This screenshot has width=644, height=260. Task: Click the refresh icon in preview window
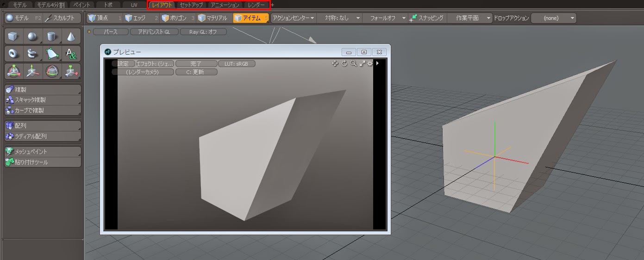pyautogui.click(x=344, y=64)
